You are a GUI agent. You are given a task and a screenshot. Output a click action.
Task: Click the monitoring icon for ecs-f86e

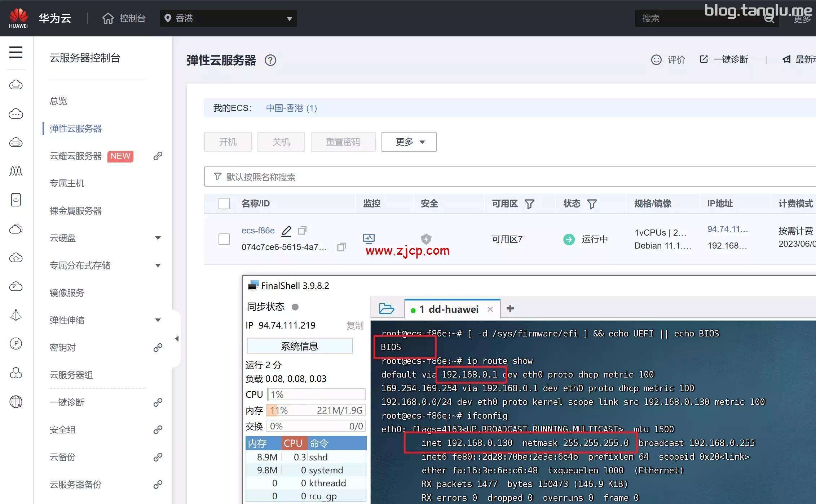click(369, 238)
